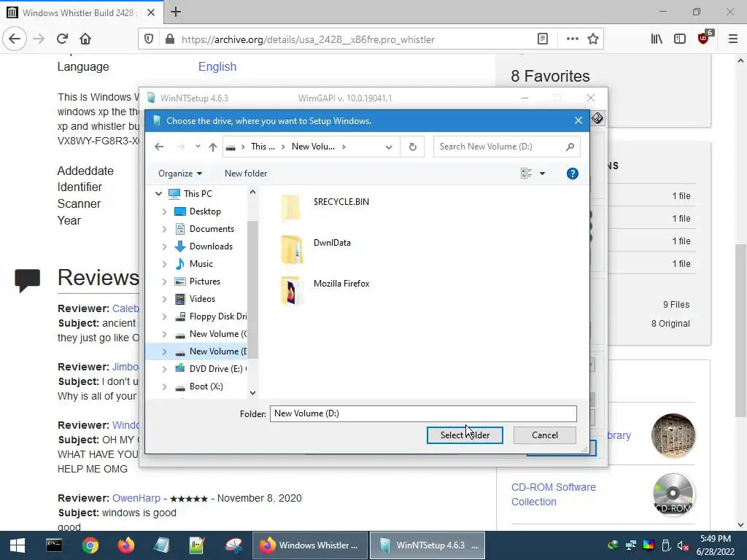747x560 pixels.
Task: Open uBlock Origin extension icon
Action: (x=705, y=38)
